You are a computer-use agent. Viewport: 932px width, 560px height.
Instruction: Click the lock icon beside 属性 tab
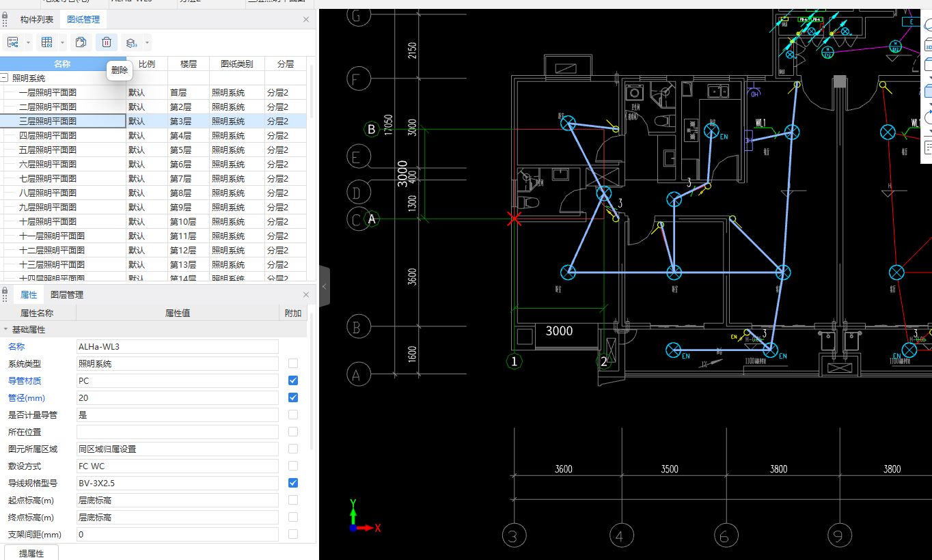click(5, 294)
